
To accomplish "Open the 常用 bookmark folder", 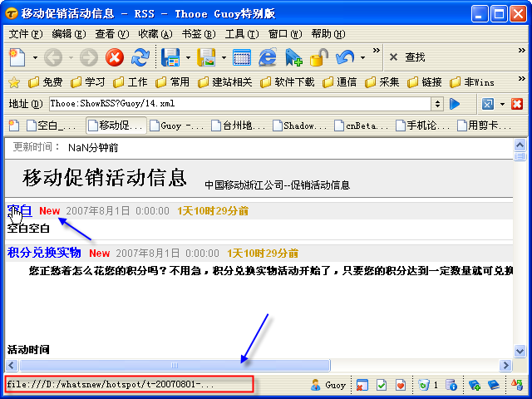I will point(172,82).
